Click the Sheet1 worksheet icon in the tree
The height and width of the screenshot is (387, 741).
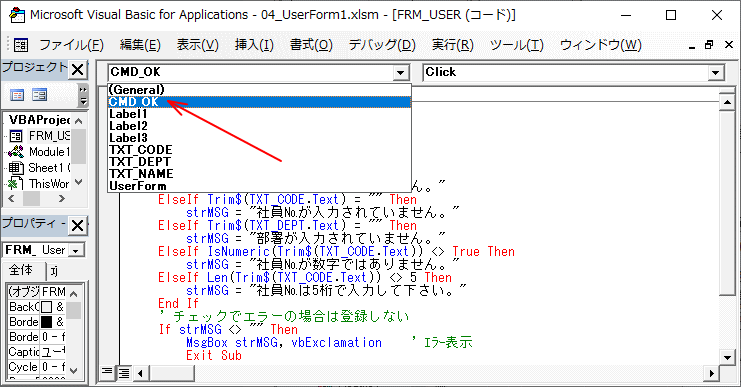(16, 168)
